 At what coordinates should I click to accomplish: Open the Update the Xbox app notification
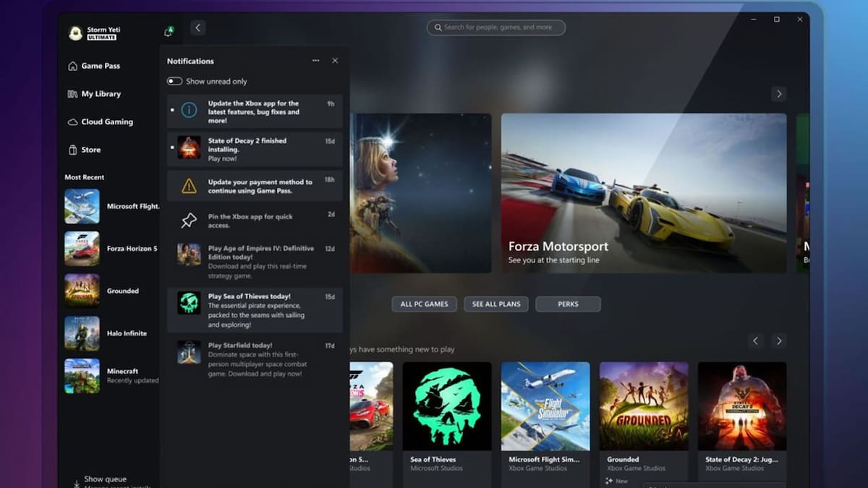pos(255,112)
